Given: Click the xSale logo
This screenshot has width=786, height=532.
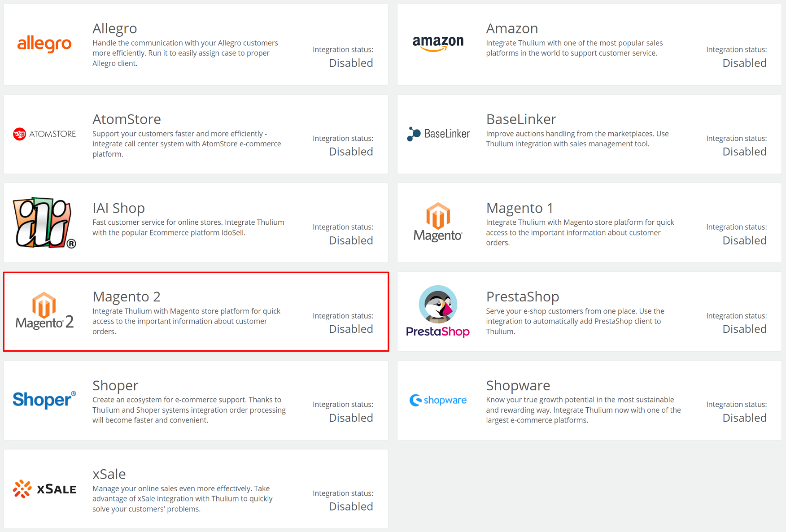Looking at the screenshot, I should coord(44,489).
